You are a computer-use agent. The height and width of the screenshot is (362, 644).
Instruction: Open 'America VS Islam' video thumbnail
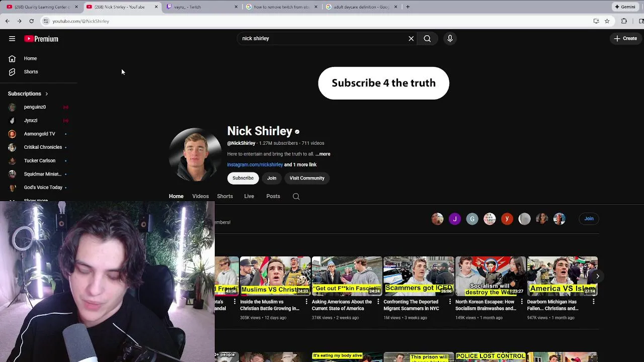coord(562,276)
